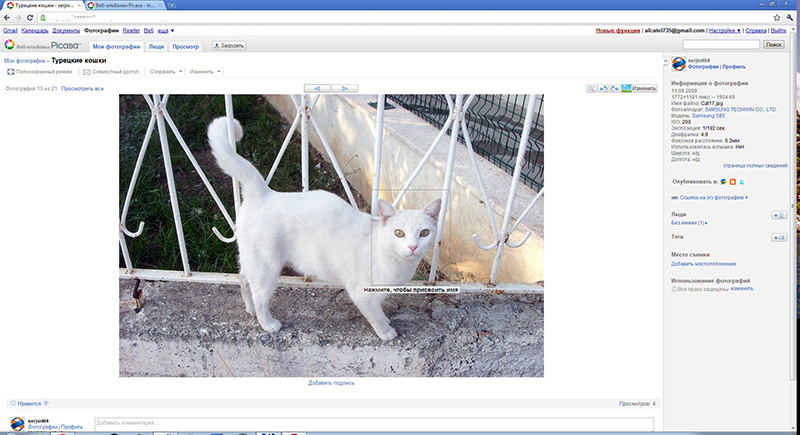
Task: Expand the Настройки dropdown
Action: click(x=724, y=31)
